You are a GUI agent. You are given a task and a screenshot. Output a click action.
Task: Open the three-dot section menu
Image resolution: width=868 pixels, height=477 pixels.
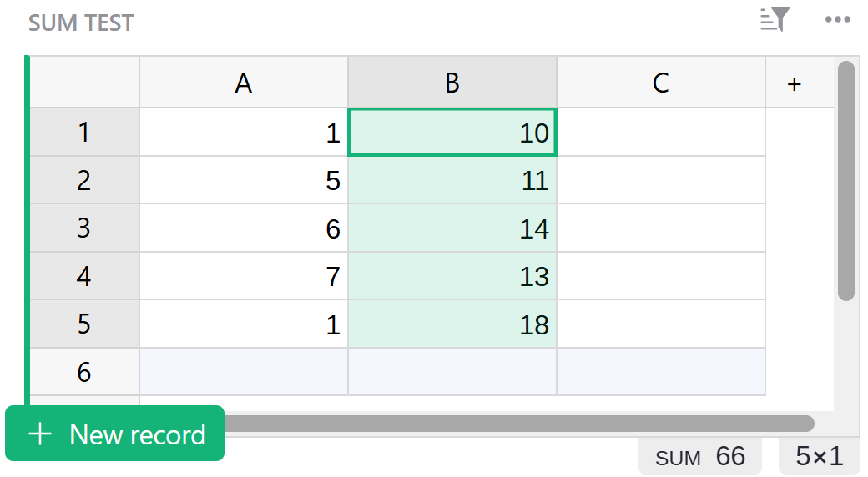coord(837,20)
